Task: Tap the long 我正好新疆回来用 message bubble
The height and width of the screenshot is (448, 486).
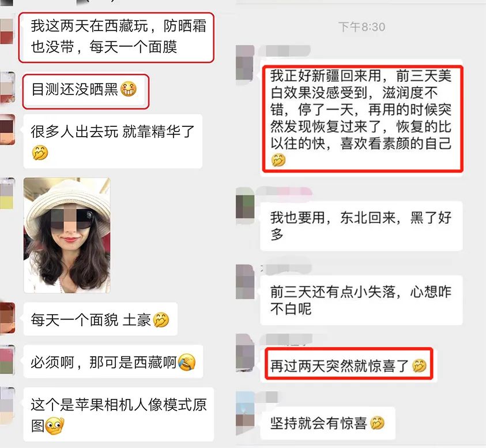Action: [x=363, y=119]
